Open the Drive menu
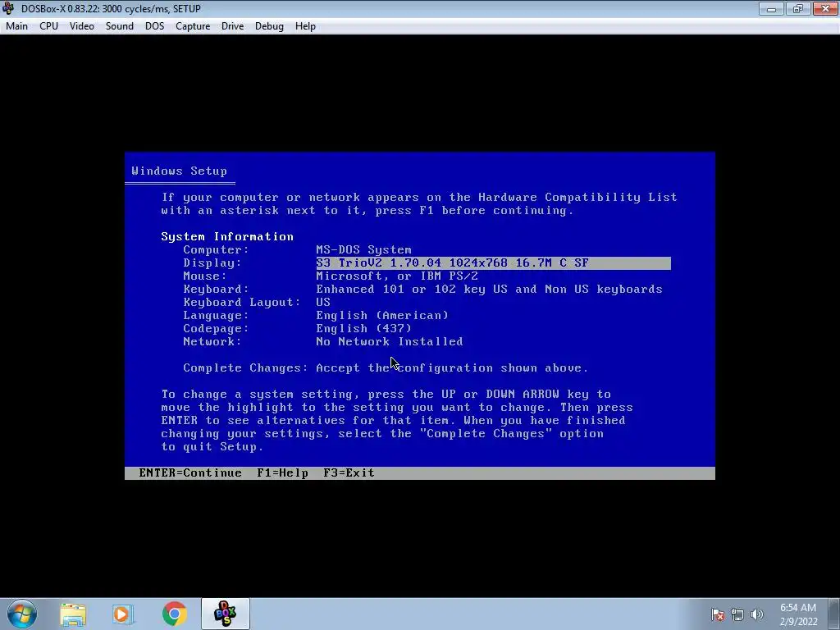 [232, 26]
